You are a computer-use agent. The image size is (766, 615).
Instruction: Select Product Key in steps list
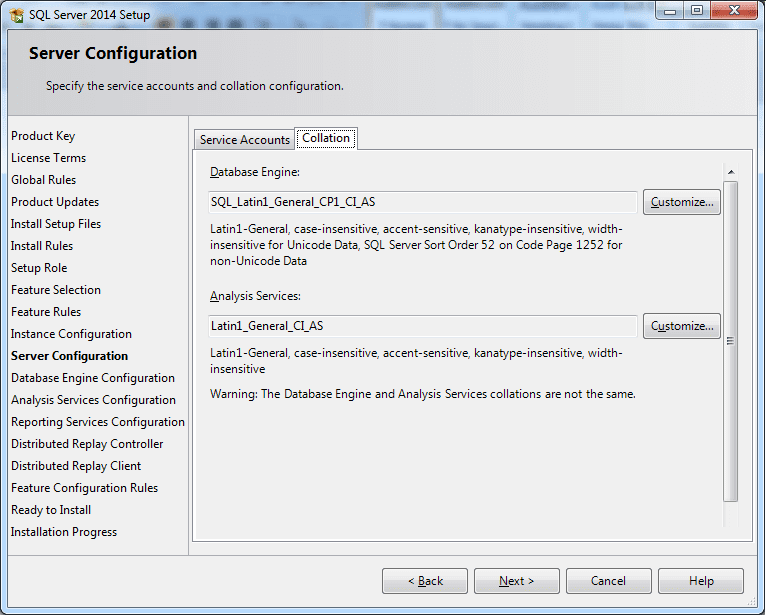click(x=43, y=136)
